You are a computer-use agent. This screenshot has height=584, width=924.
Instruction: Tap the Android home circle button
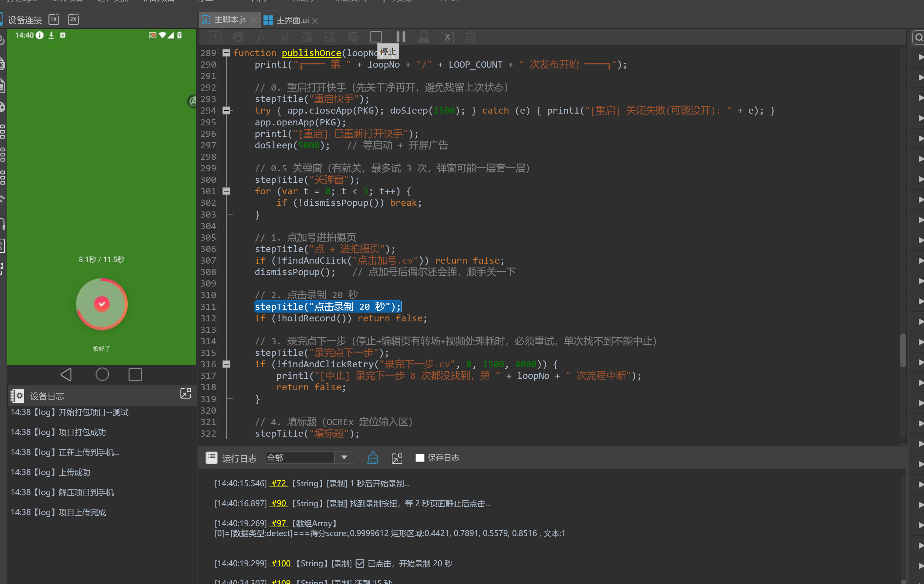coord(102,374)
